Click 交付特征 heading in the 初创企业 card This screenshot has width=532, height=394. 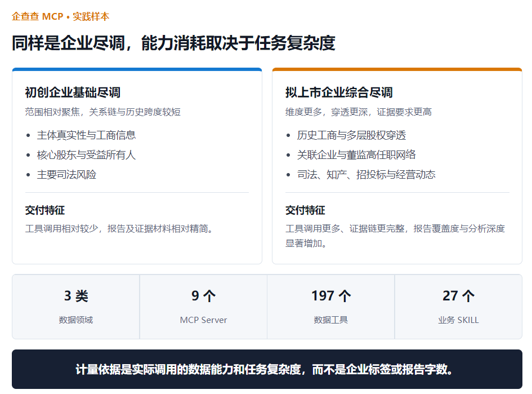[45, 210]
